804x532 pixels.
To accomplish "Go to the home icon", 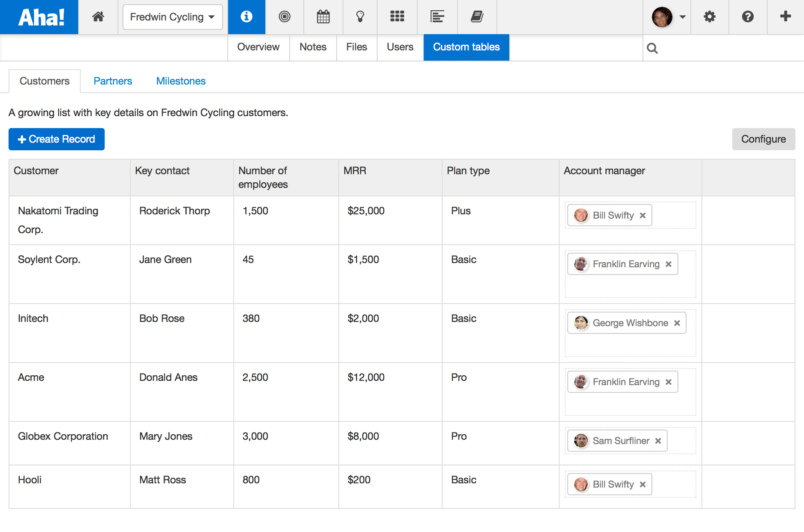I will [x=98, y=17].
